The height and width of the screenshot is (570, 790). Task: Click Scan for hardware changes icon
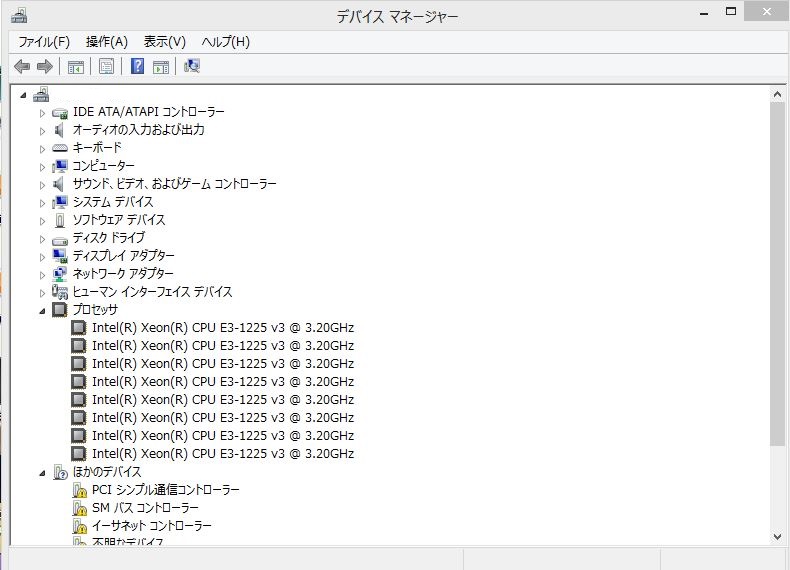(192, 66)
